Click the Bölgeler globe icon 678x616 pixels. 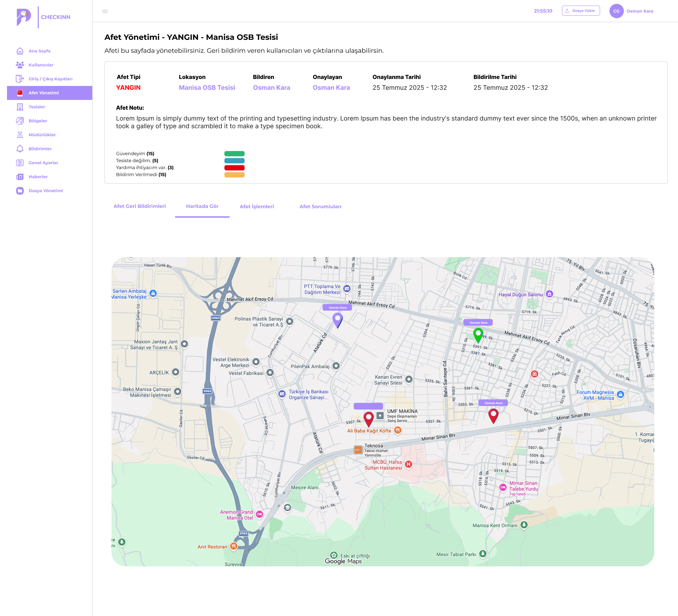point(20,121)
